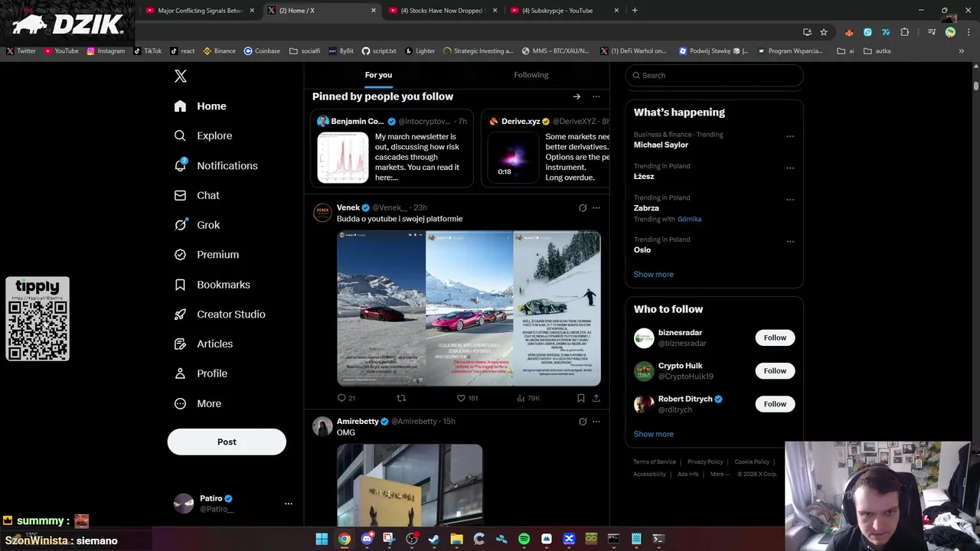This screenshot has height=551, width=980.
Task: Bookmark this page with the star icon
Action: point(824,32)
